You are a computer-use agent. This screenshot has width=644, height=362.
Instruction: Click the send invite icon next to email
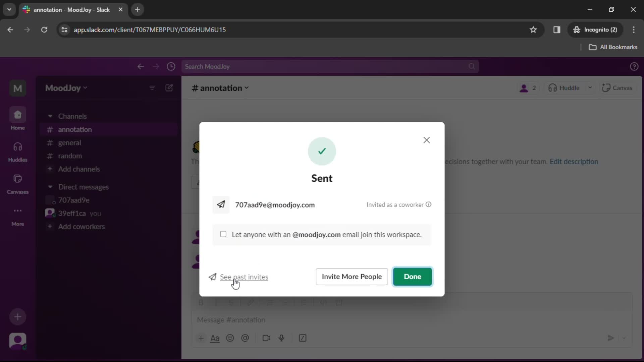click(221, 204)
